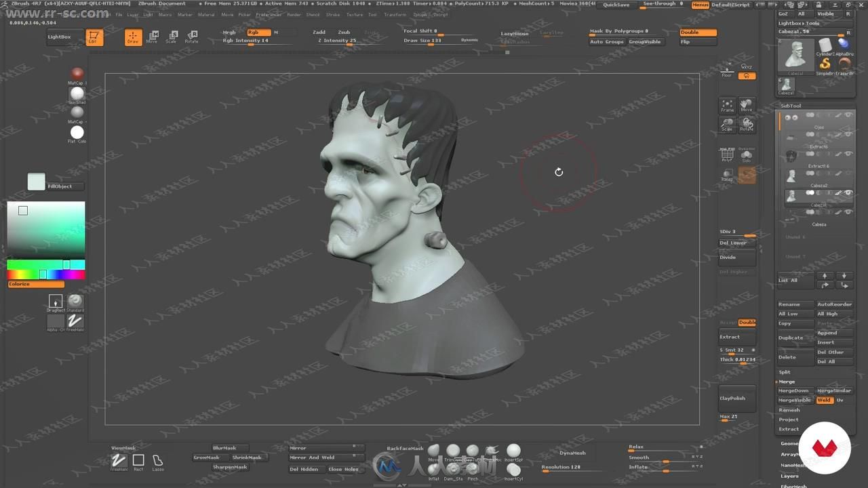Click the MergeDown button
This screenshot has height=488, width=868.
point(795,391)
